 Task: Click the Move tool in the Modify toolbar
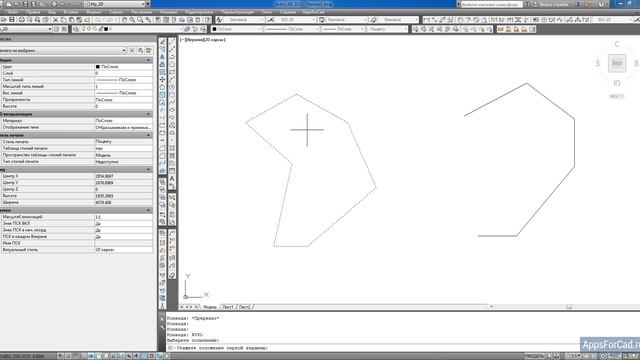click(x=162, y=80)
